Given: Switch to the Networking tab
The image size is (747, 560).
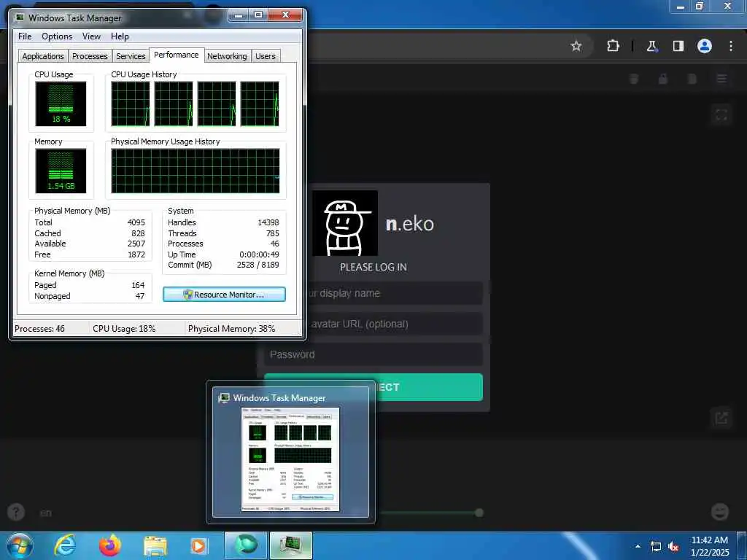Looking at the screenshot, I should point(227,56).
